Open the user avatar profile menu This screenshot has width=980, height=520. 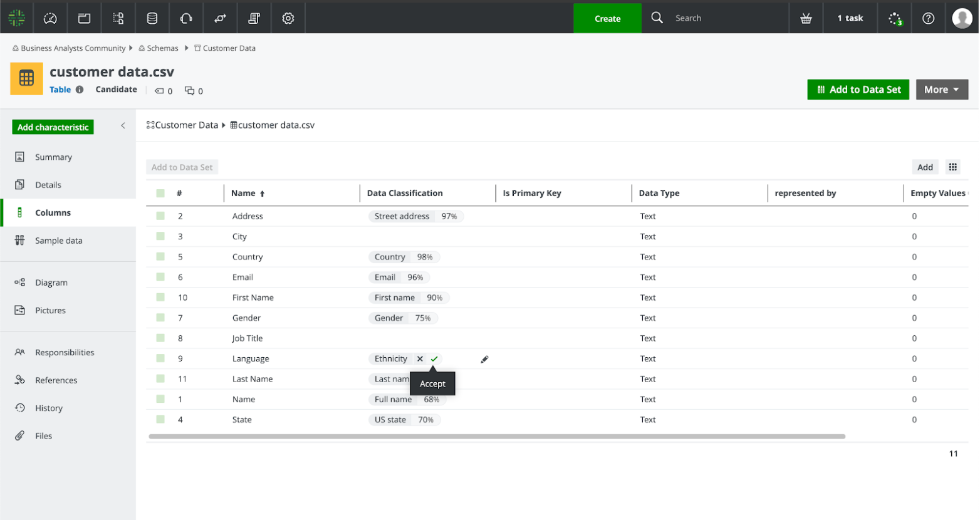tap(962, 18)
